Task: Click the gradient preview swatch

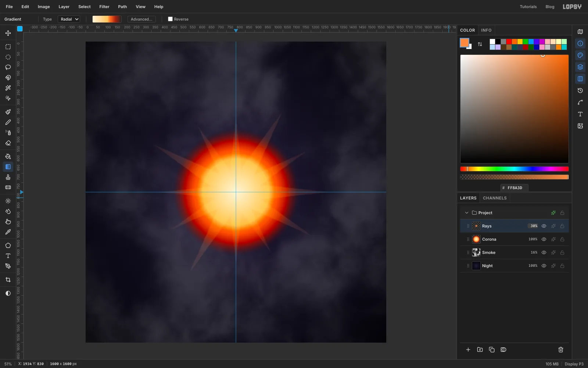Action: [x=107, y=19]
